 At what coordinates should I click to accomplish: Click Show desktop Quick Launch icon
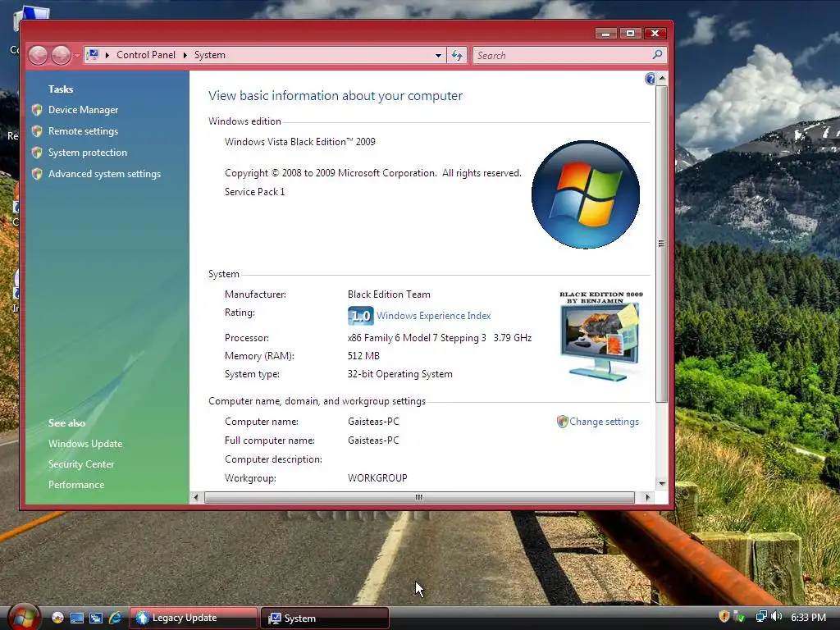[x=76, y=618]
